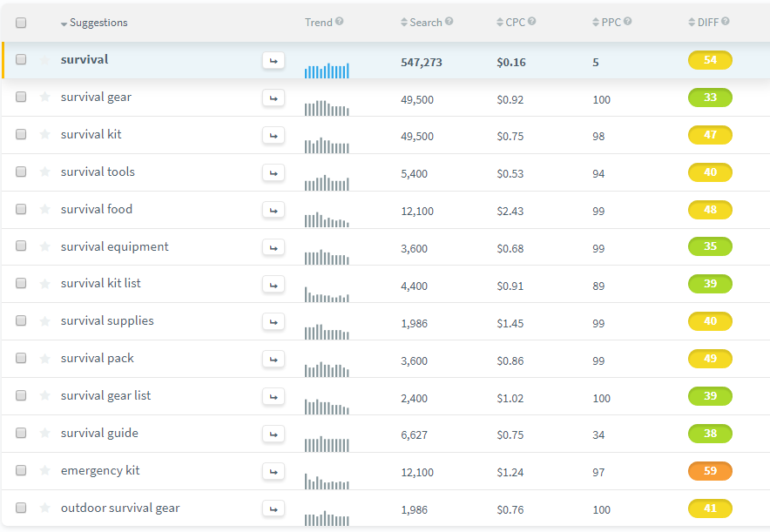
Task: Sort keywords by PPC column
Action: tap(611, 23)
